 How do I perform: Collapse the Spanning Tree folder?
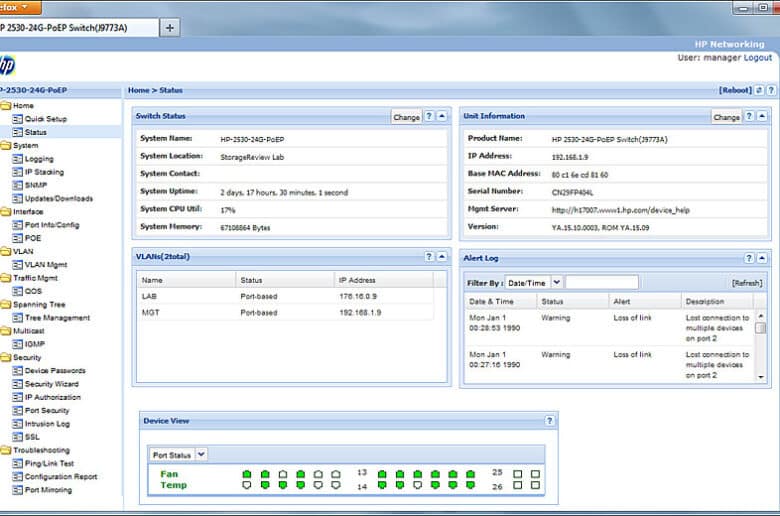coord(5,305)
